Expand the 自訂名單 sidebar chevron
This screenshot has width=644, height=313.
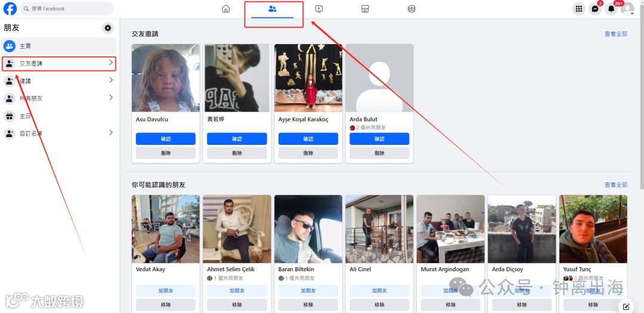(111, 133)
